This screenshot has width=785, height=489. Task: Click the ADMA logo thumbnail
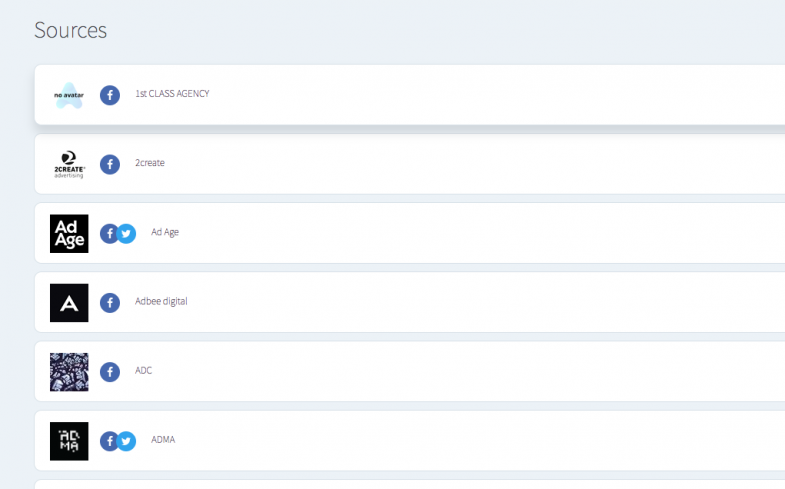click(69, 441)
